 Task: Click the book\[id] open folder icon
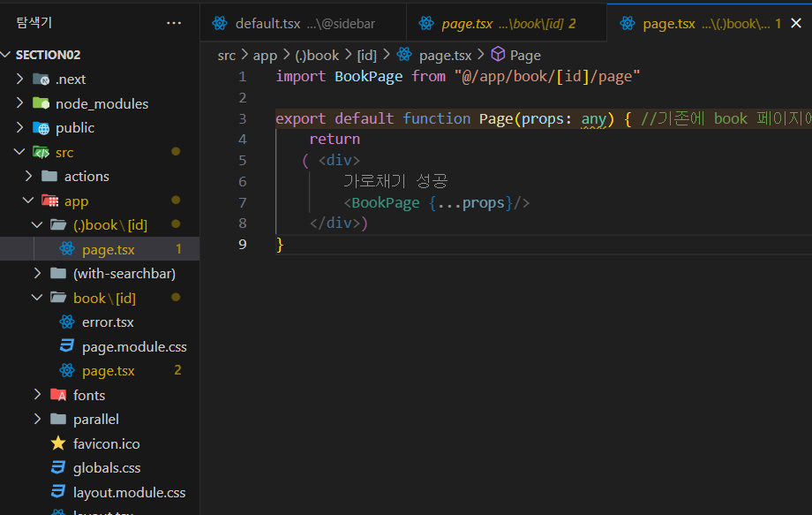pos(58,298)
